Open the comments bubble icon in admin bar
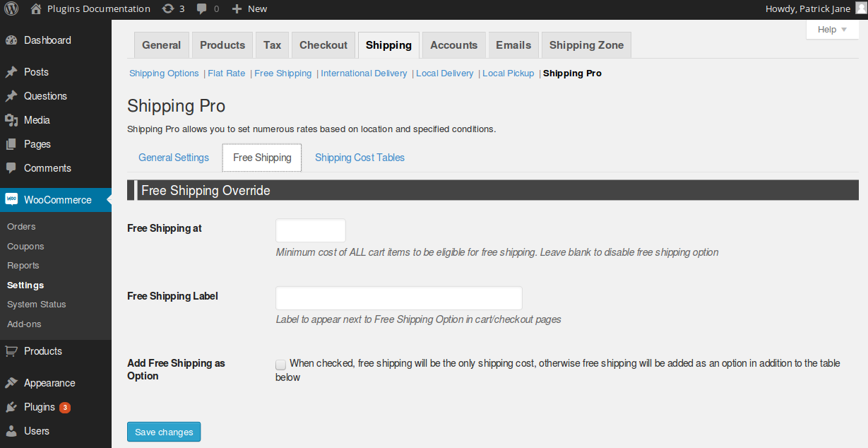 click(x=202, y=8)
